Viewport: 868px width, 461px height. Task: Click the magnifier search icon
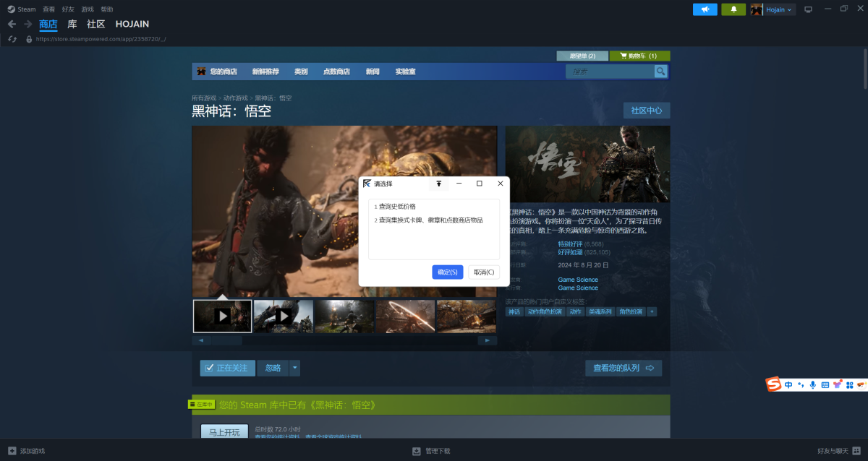click(x=660, y=72)
